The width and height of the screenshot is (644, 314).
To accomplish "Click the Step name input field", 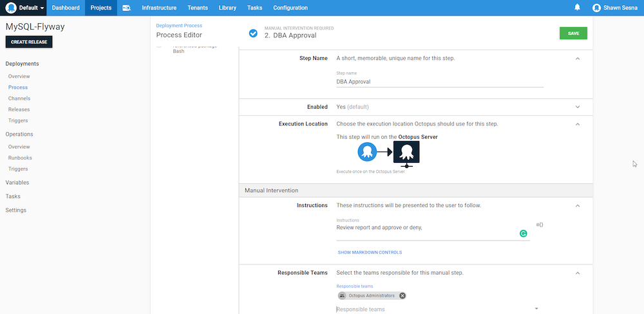I will pos(440,82).
